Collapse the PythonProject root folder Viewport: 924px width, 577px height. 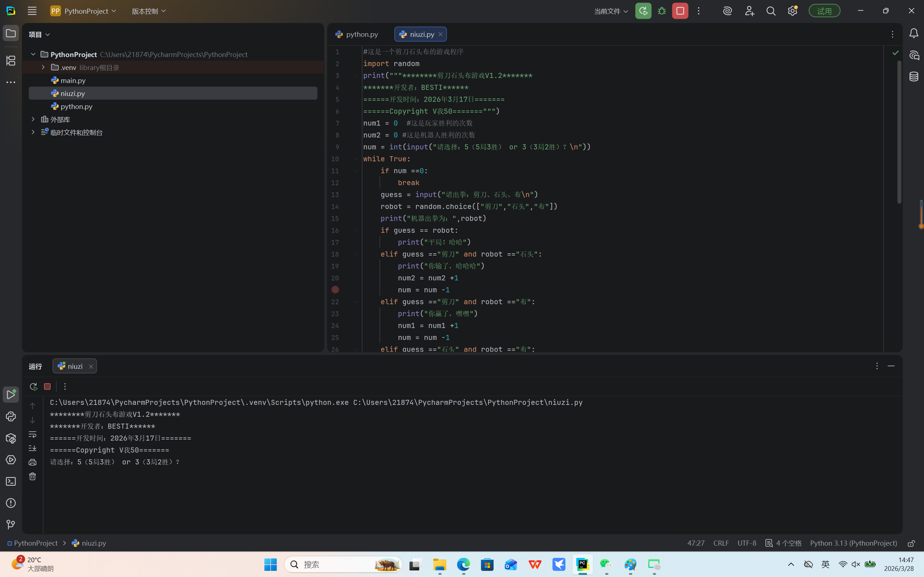(x=33, y=54)
